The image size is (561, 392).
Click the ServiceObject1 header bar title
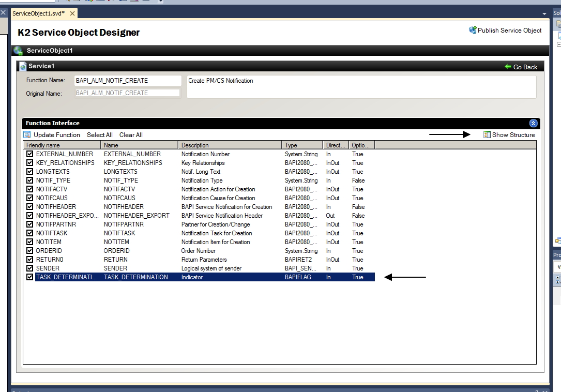[x=50, y=51]
